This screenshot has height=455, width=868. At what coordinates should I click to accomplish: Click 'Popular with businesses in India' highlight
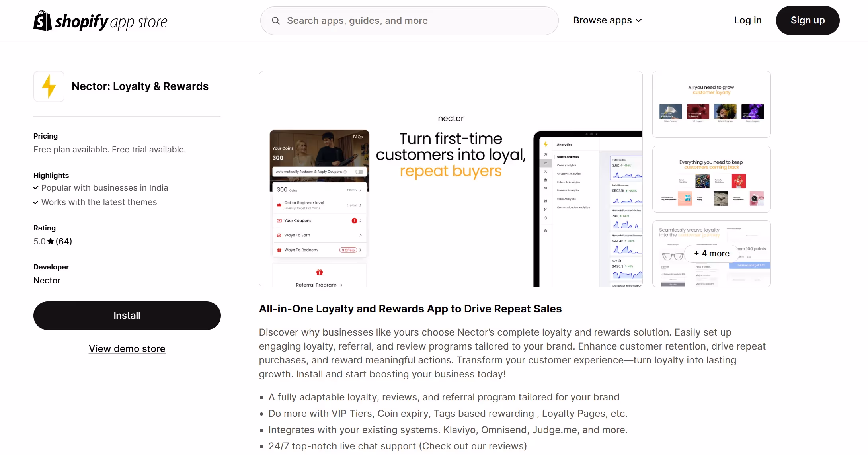(105, 188)
